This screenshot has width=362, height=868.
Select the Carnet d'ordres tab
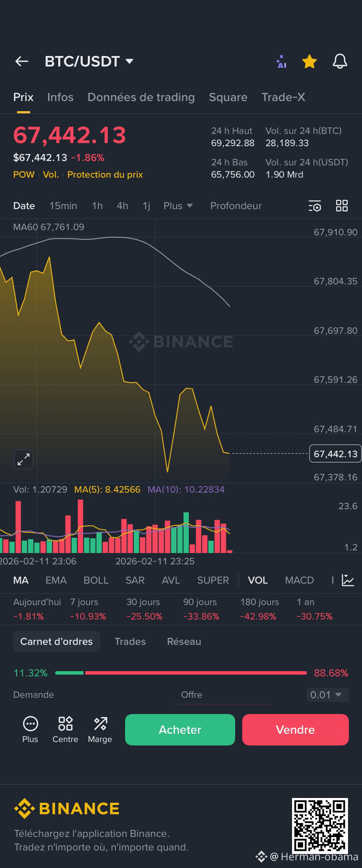pos(56,641)
